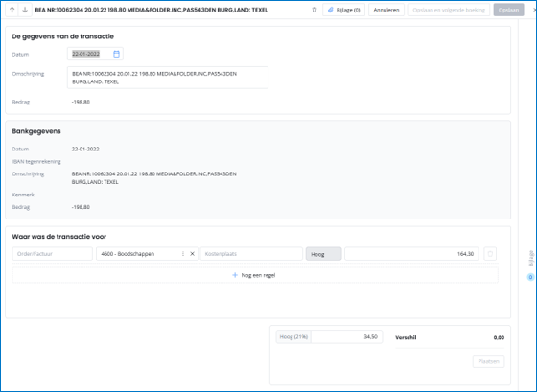Select the Bedrag value -198,80 under transaction details
Viewport: 537px width, 392px height.
(81, 102)
